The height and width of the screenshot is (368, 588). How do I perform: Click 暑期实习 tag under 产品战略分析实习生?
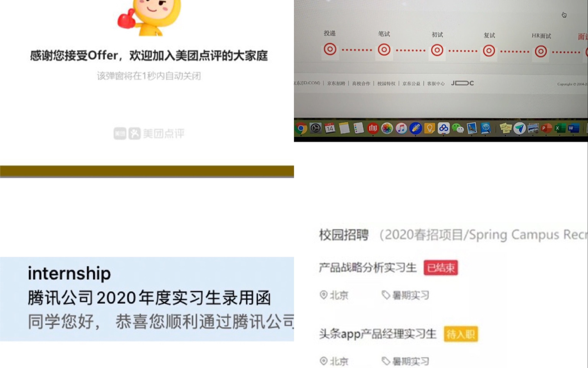coord(405,295)
